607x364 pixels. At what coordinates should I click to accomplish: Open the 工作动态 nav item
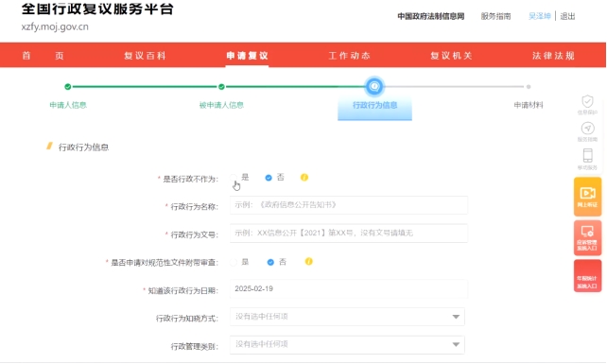tap(349, 56)
